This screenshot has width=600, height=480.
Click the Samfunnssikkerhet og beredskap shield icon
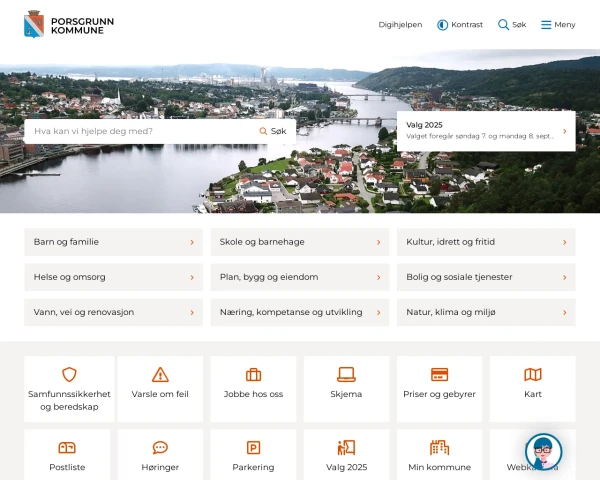(69, 375)
